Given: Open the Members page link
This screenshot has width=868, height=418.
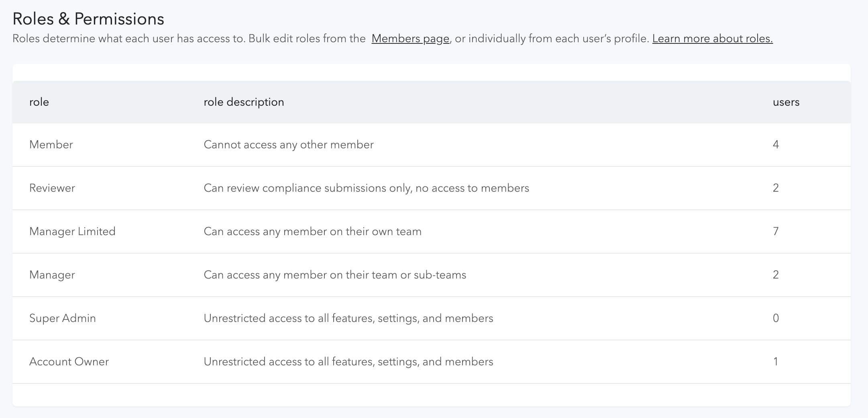Looking at the screenshot, I should pyautogui.click(x=410, y=39).
